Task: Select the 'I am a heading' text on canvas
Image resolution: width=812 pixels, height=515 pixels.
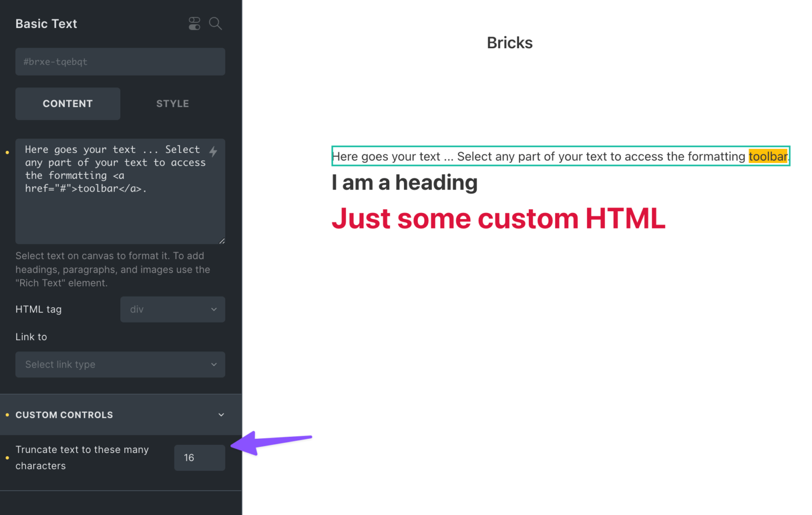Action: [x=404, y=182]
